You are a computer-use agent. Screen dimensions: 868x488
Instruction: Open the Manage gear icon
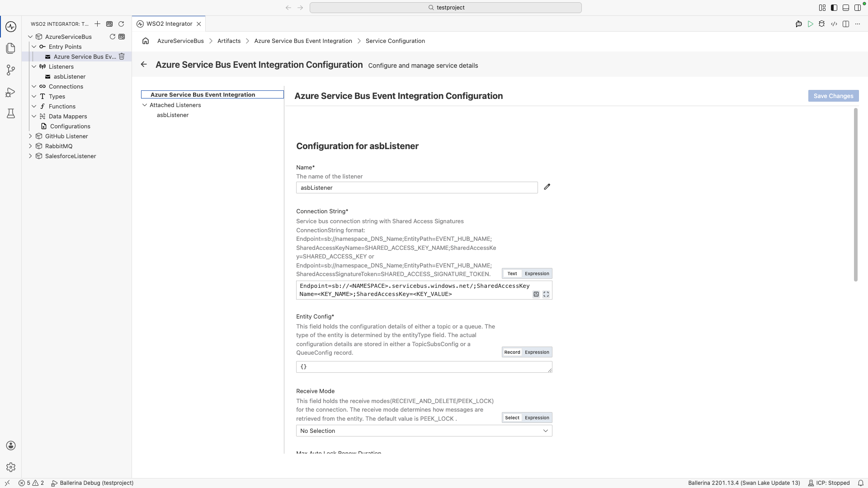[11, 467]
